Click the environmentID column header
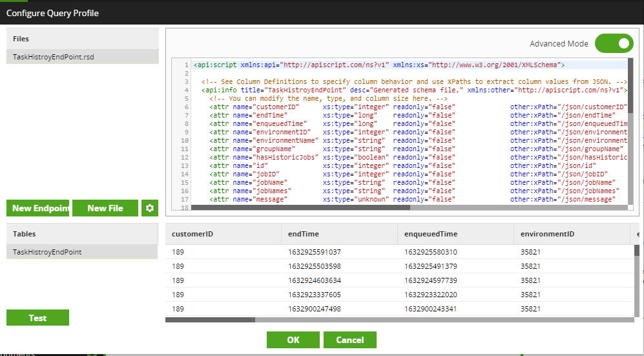Viewport: 644px width, 356px height. click(572, 234)
